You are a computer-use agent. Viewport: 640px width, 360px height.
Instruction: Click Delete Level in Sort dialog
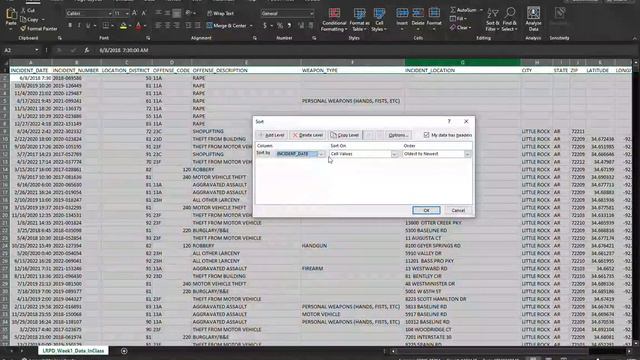click(308, 135)
